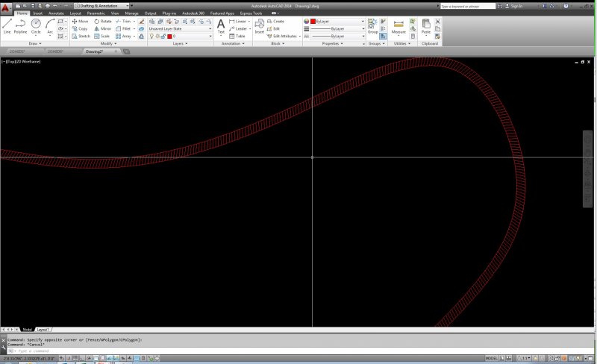Click the Mirror tool
The image size is (597, 364).
102,28
